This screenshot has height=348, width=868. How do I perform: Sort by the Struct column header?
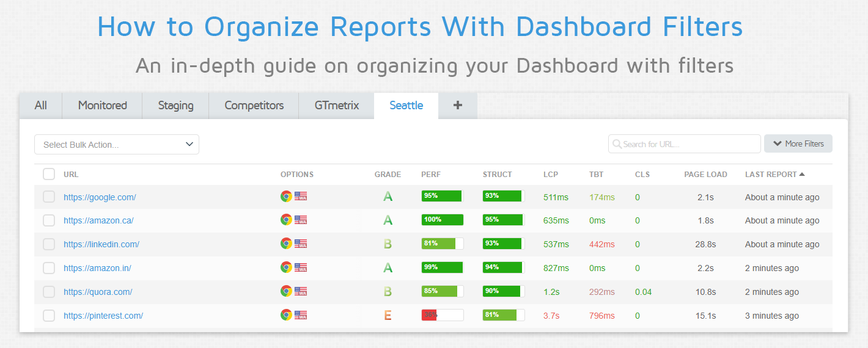pyautogui.click(x=497, y=175)
